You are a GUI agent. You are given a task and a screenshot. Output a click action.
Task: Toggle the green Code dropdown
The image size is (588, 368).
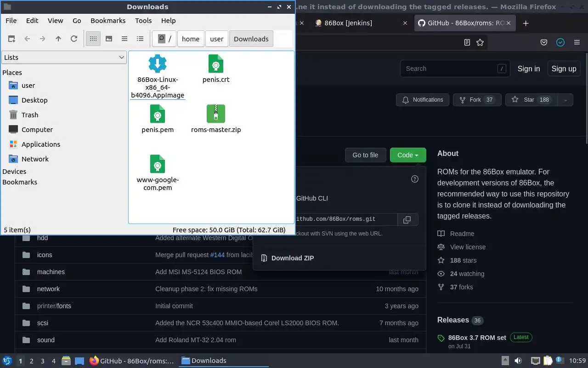point(408,155)
